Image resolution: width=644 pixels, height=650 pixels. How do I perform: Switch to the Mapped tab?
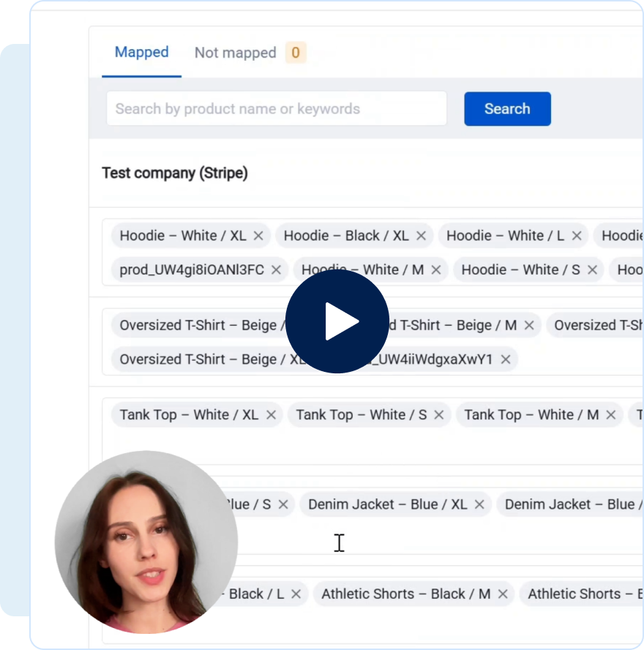click(142, 52)
